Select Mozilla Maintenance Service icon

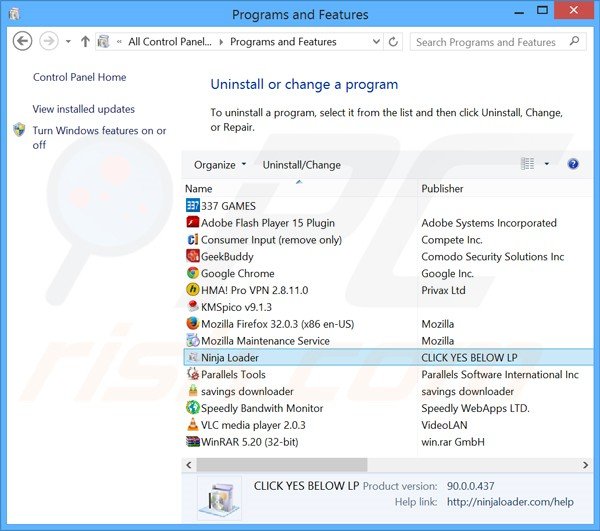192,340
